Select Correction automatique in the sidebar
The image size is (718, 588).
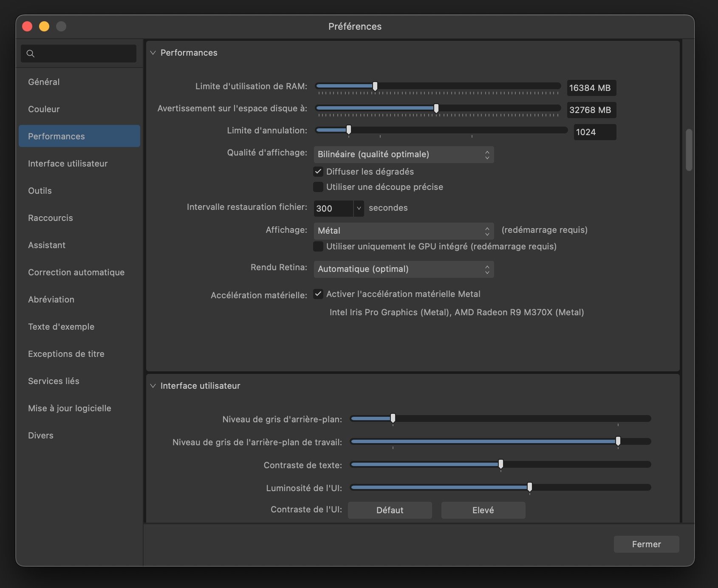[x=76, y=272]
